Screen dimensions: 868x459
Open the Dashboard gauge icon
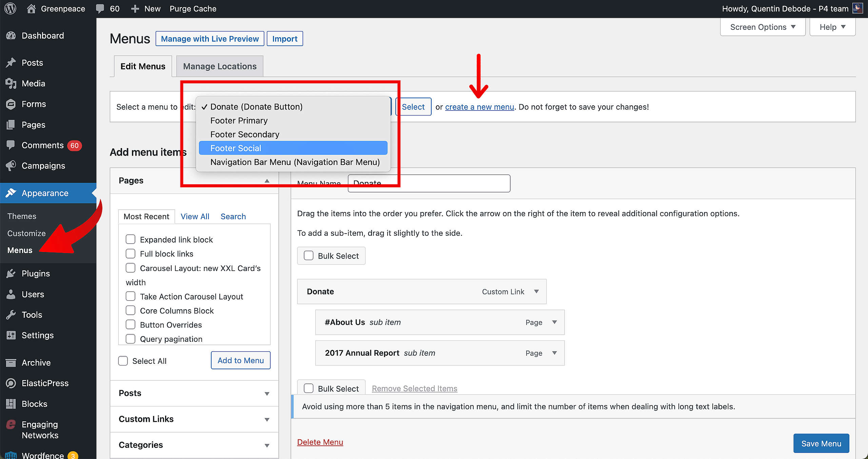(x=11, y=36)
